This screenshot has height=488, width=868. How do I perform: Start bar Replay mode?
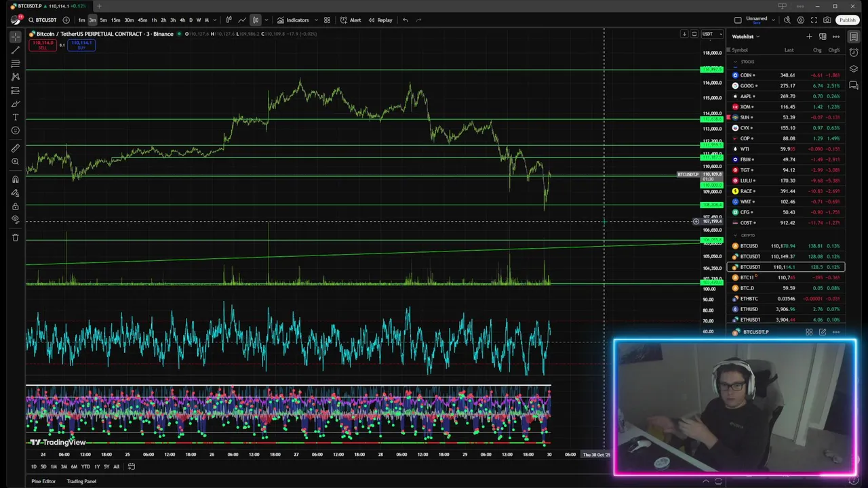coord(380,20)
